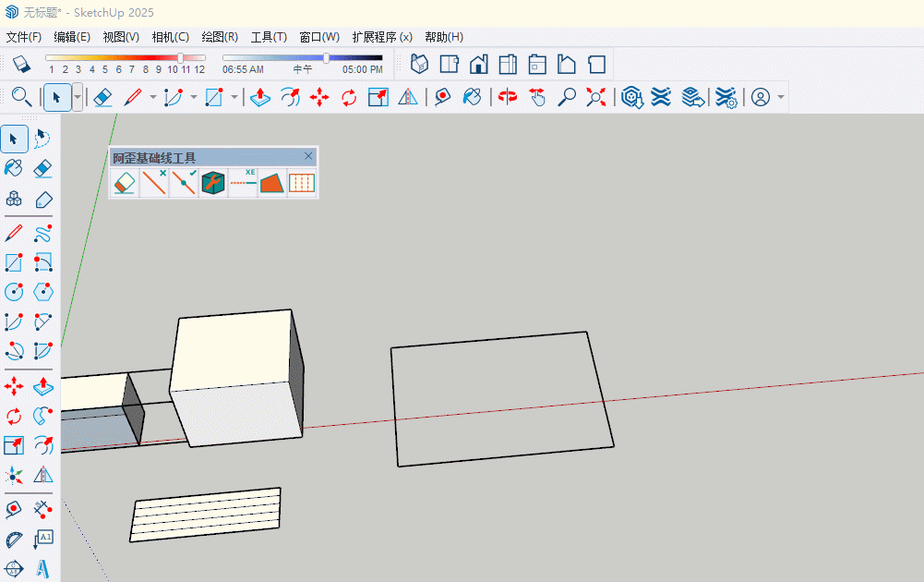Open the Pan hand tool
The width and height of the screenshot is (924, 582).
[x=537, y=97]
